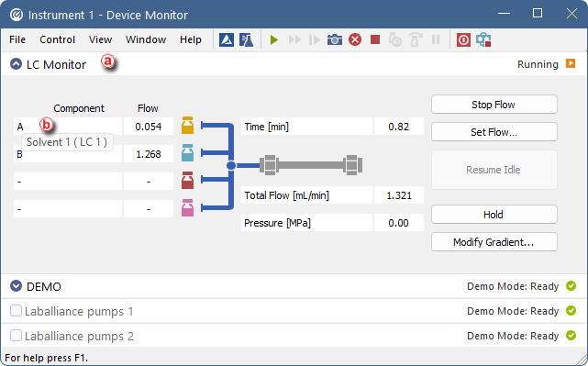The height and width of the screenshot is (366, 588).
Task: Close the Device Monitor window
Action: point(571,13)
